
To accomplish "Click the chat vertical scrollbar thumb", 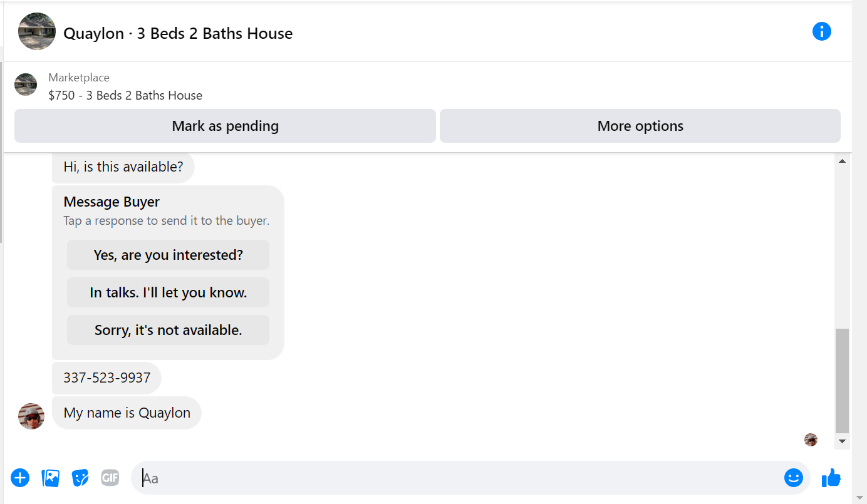I will coord(843,381).
